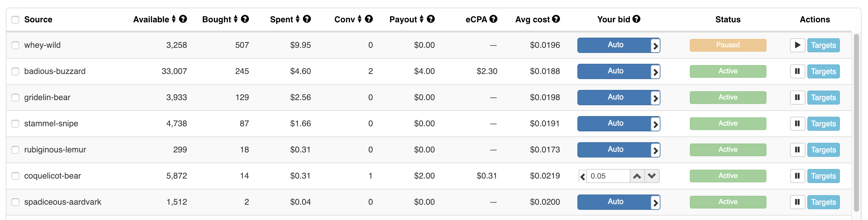Screen dimensions: 868x220
Task: Increase the coquelicot-bear bid with up arrow
Action: point(637,176)
